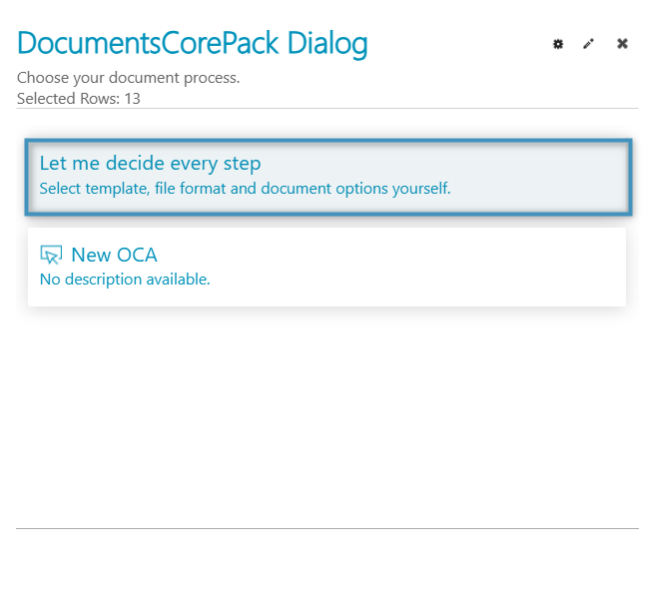This screenshot has width=657, height=594.
Task: Click the number 13 in Selected Rows
Action: pos(132,99)
